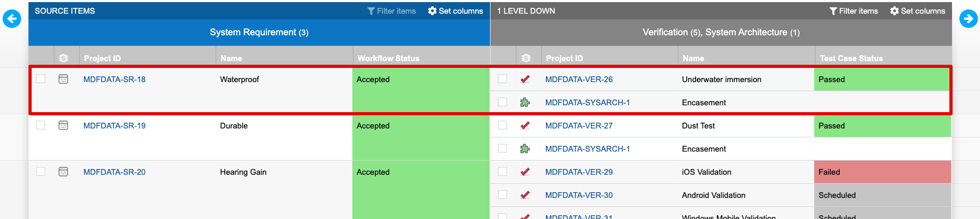Open Set columns in 1 Level Down panel
This screenshot has height=219, width=980.
[x=917, y=11]
